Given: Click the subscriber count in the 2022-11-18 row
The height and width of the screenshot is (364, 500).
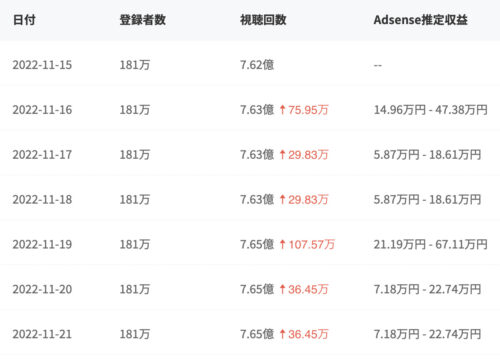Looking at the screenshot, I should (135, 199).
